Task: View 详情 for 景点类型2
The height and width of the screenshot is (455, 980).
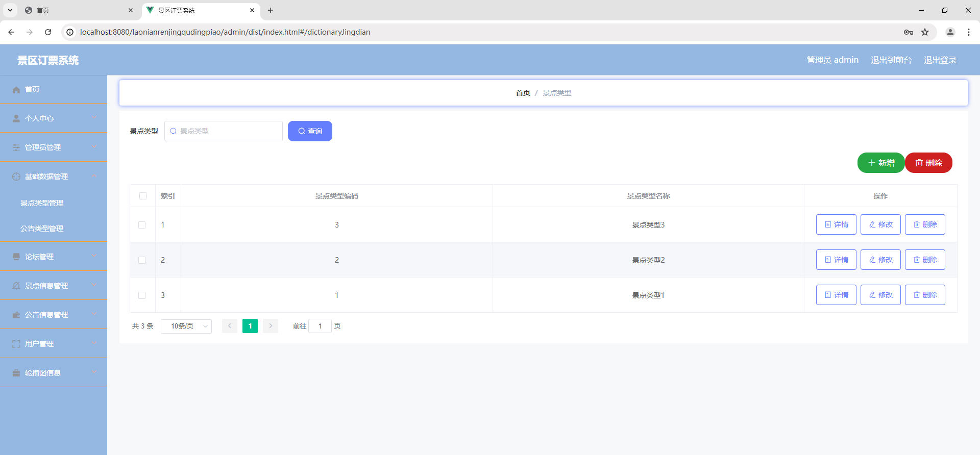Action: (836, 260)
